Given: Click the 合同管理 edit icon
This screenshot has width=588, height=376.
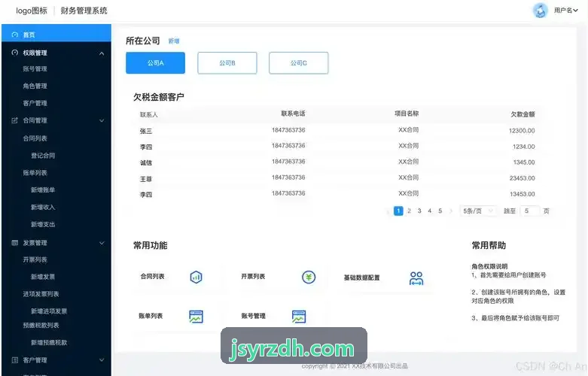Looking at the screenshot, I should pyautogui.click(x=14, y=120).
